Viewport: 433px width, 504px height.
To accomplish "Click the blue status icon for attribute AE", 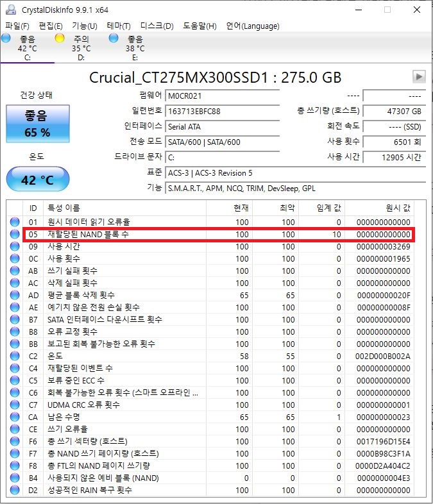I will tap(15, 307).
